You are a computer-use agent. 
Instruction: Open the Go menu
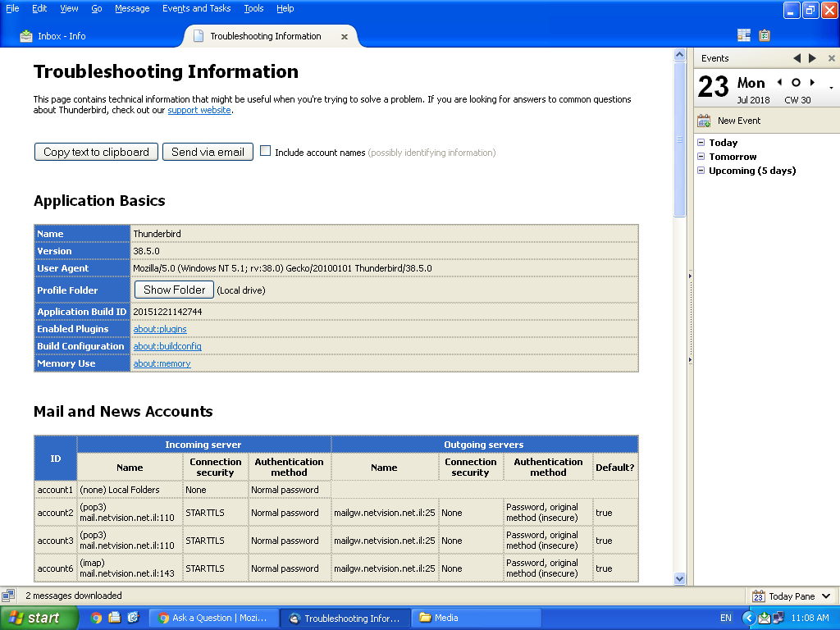pyautogui.click(x=97, y=8)
